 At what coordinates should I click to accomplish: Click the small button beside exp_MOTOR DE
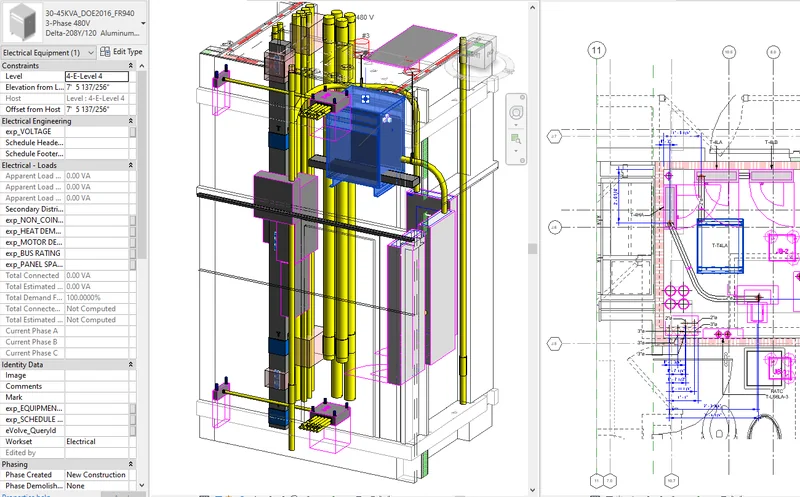tap(133, 242)
